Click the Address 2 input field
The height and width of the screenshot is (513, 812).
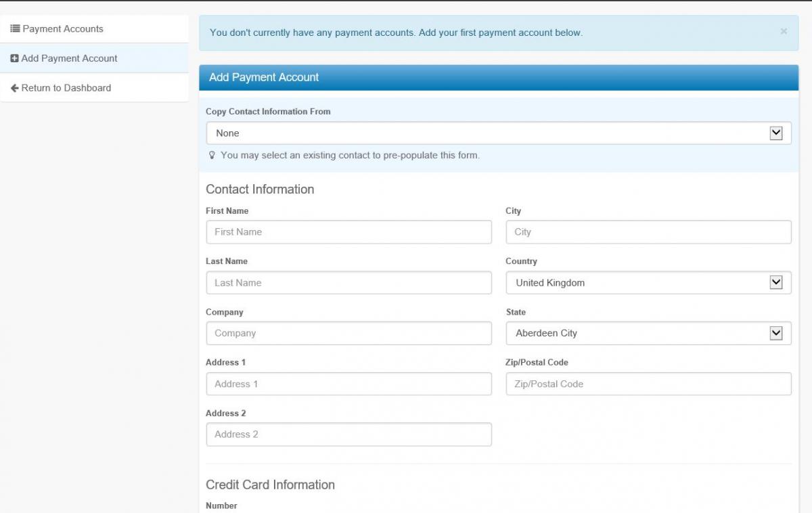coord(349,434)
